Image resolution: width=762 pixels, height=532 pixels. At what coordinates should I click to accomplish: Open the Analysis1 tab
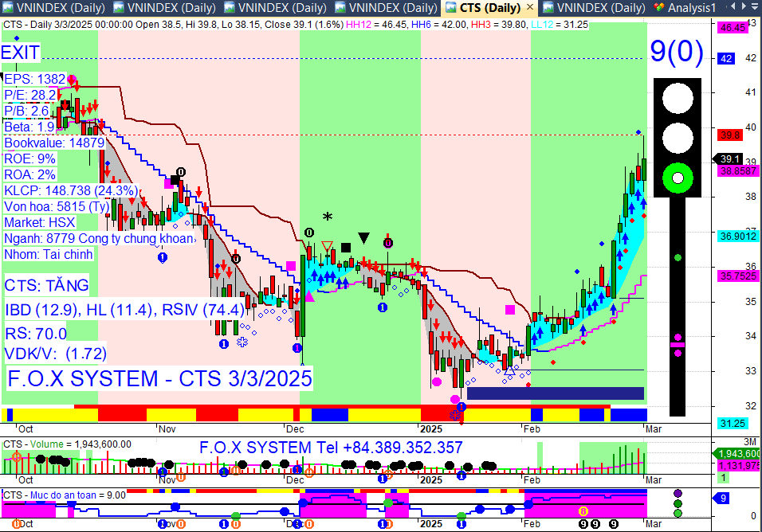click(x=685, y=8)
